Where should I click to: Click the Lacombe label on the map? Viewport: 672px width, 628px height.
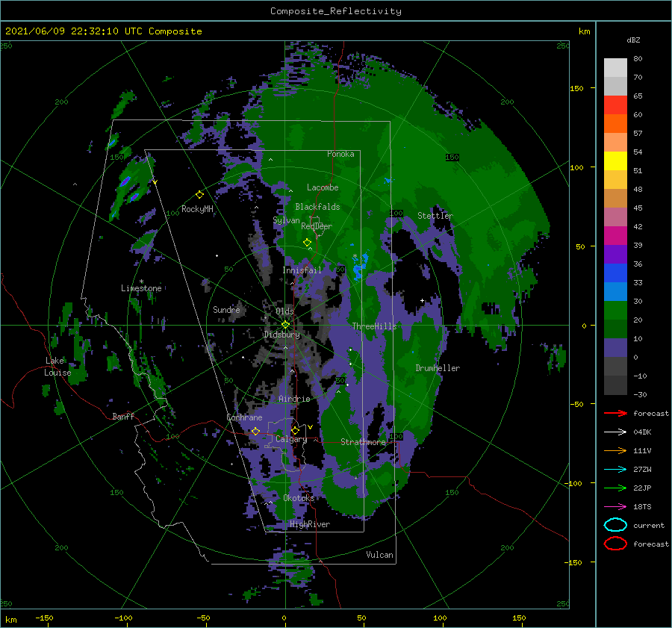[x=323, y=187]
